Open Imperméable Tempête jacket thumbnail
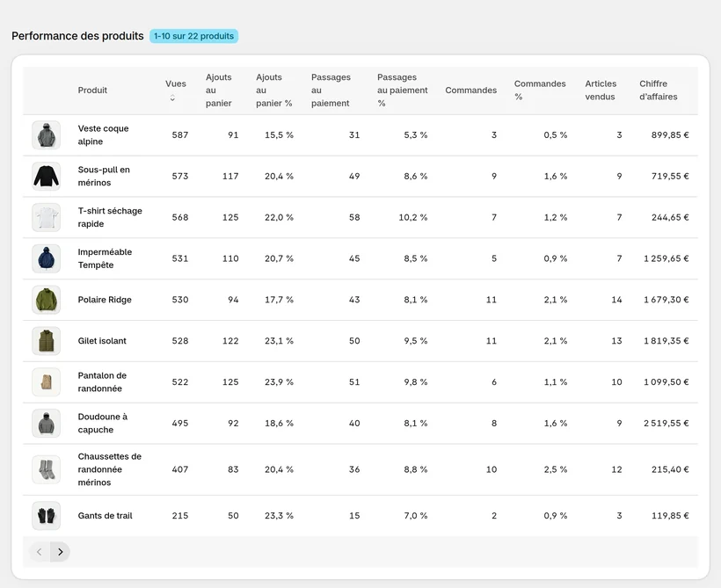The image size is (721, 588). (x=46, y=258)
